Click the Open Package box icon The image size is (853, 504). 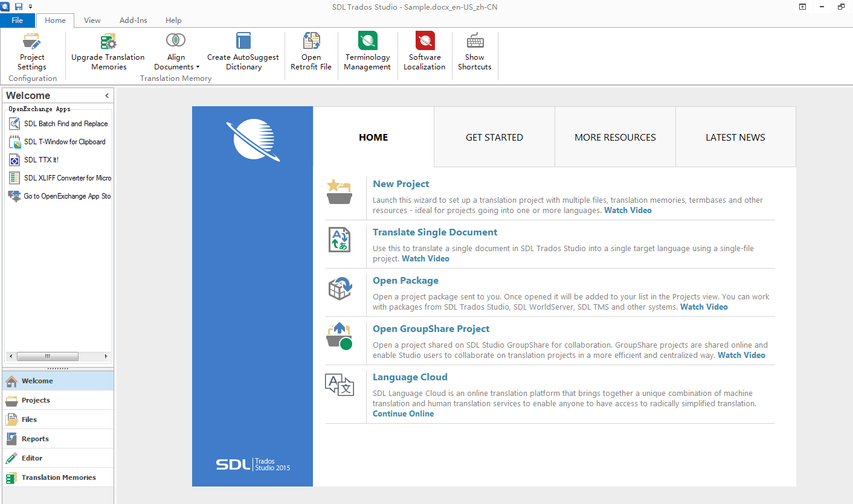[340, 289]
